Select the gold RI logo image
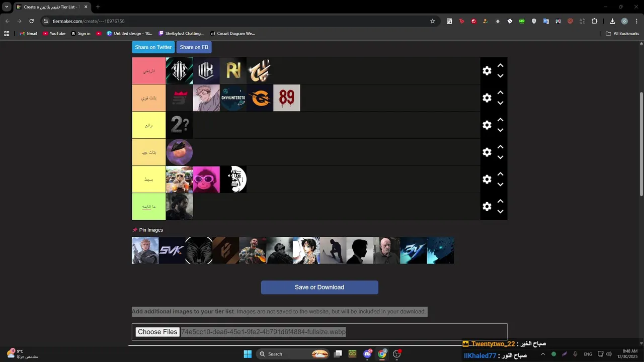This screenshot has height=362, width=644. [233, 71]
